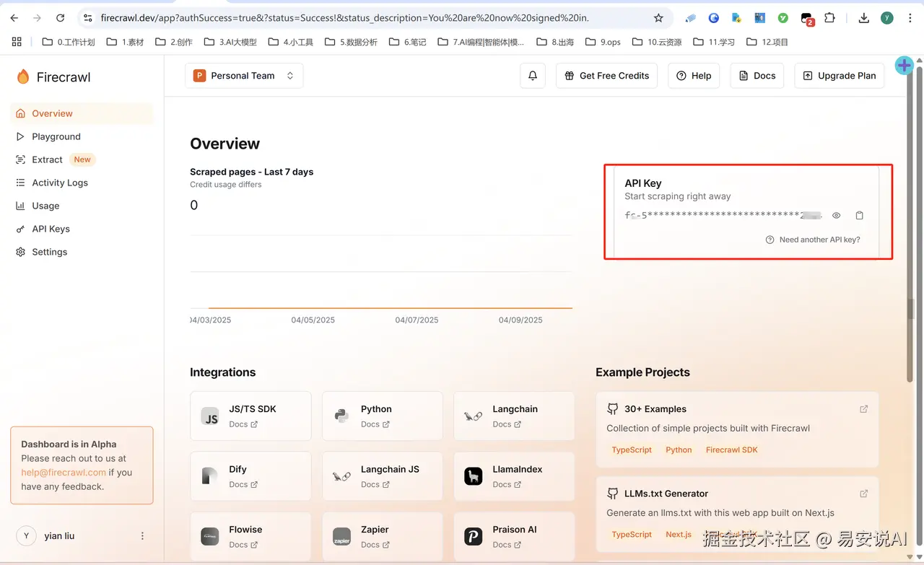This screenshot has height=565, width=924.
Task: Open API Keys in sidebar
Action: (x=82, y=229)
